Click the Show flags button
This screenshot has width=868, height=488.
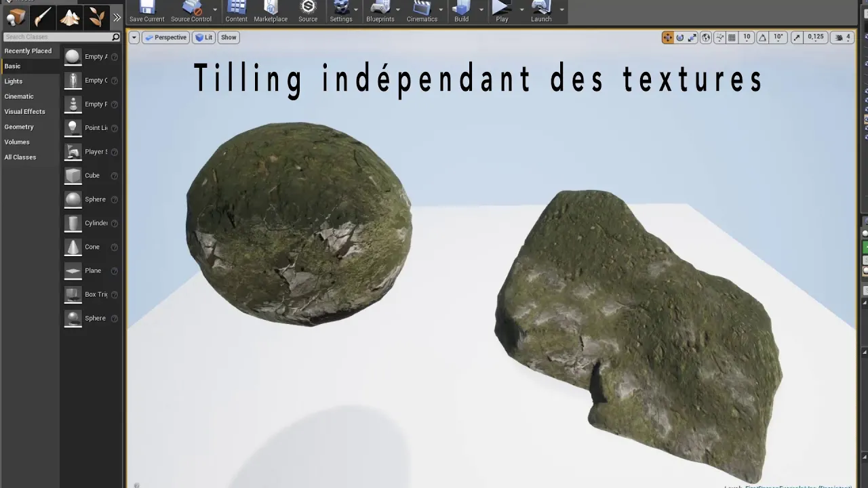229,37
